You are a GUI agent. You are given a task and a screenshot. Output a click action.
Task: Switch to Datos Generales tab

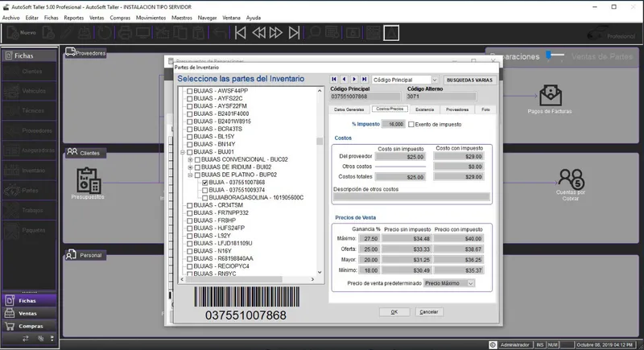pyautogui.click(x=349, y=109)
